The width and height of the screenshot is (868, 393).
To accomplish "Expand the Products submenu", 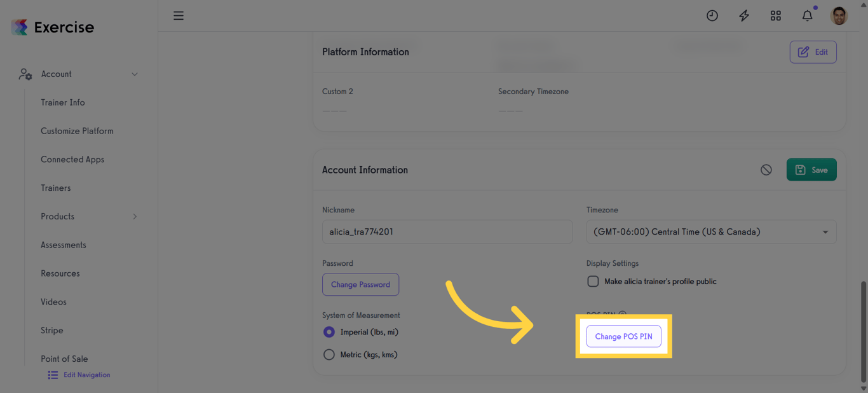I will point(134,217).
